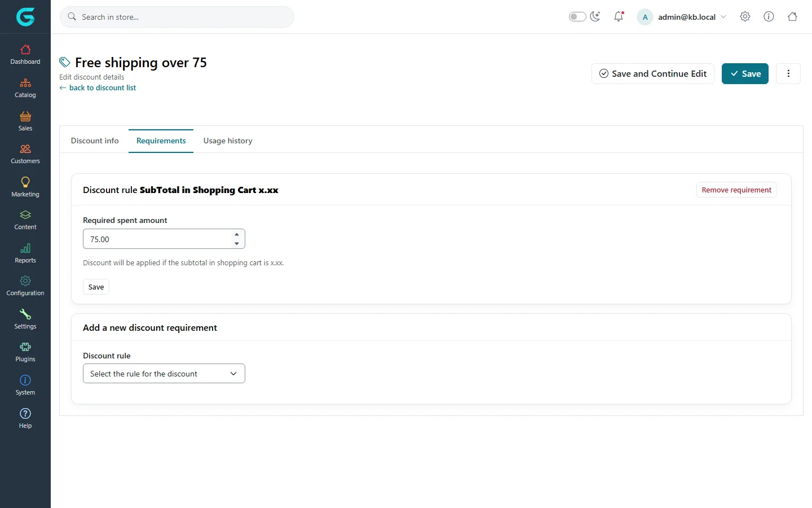
Task: Click Save and Continue Edit button
Action: click(653, 73)
